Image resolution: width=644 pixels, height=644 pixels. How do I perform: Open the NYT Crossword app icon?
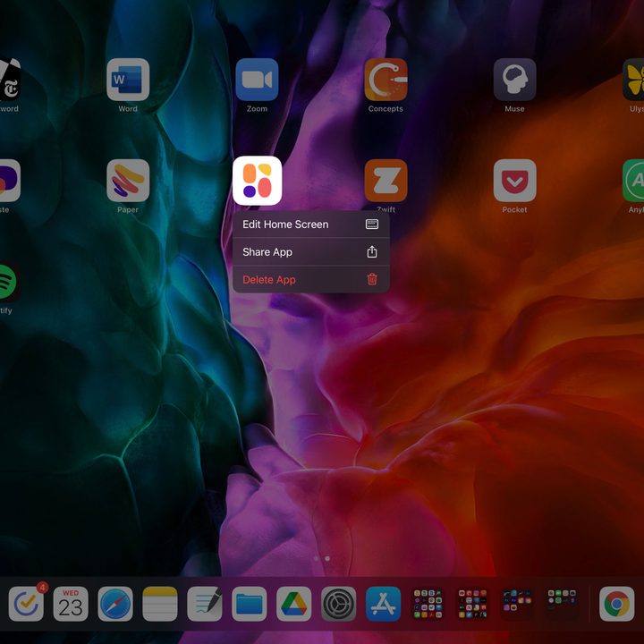coord(10,80)
